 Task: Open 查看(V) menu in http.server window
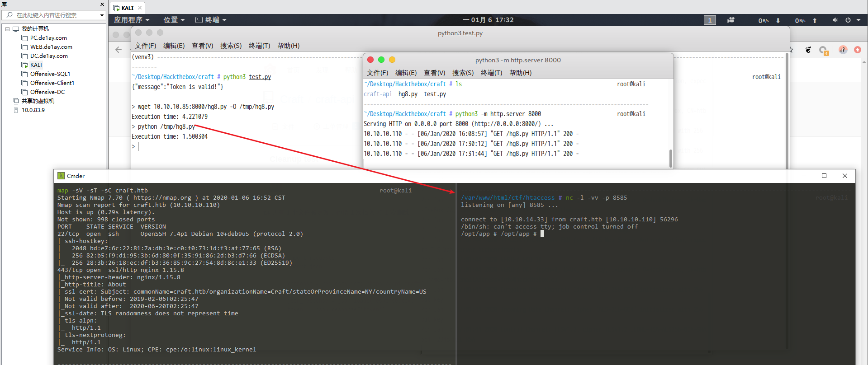click(x=435, y=73)
